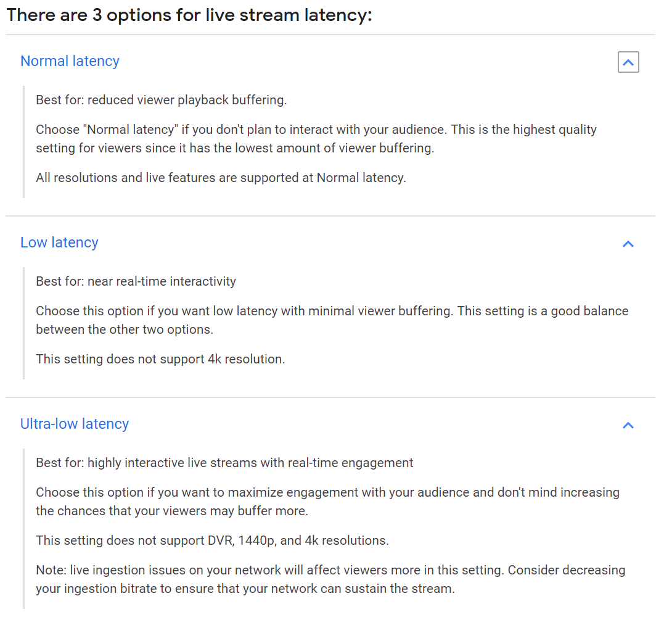
Task: Click the '3 options for live stream latency' title
Action: (189, 15)
